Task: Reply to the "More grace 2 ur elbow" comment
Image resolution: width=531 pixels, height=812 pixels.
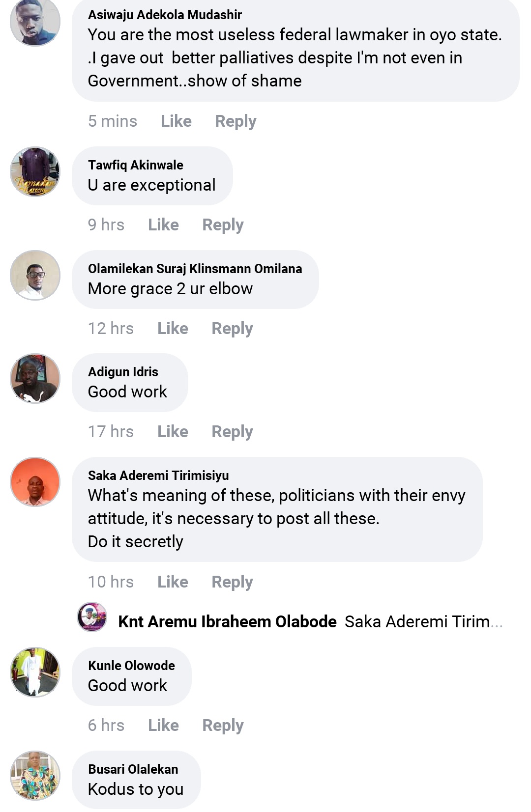Action: (232, 328)
